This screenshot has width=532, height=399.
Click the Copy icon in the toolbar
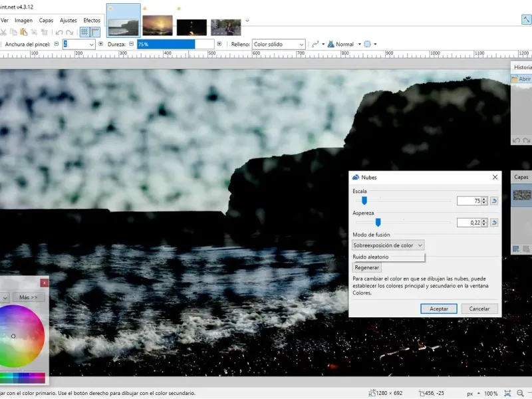click(x=13, y=32)
